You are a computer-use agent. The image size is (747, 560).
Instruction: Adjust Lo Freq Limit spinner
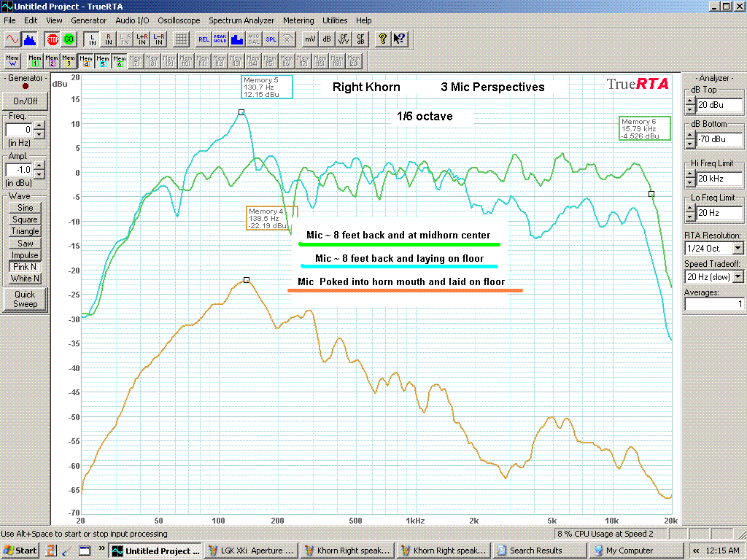pos(690,213)
